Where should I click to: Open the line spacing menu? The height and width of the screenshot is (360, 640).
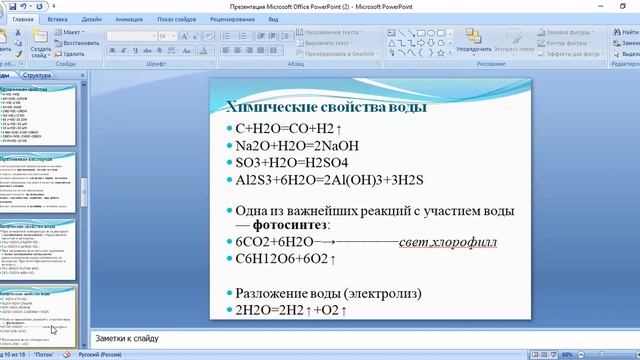286,36
